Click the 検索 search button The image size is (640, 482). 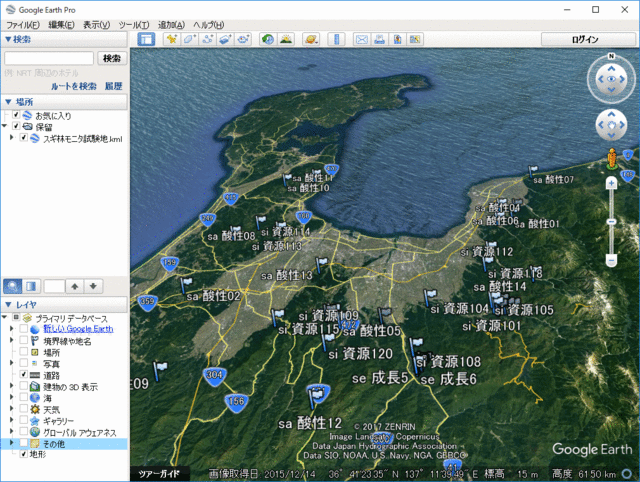[x=112, y=58]
